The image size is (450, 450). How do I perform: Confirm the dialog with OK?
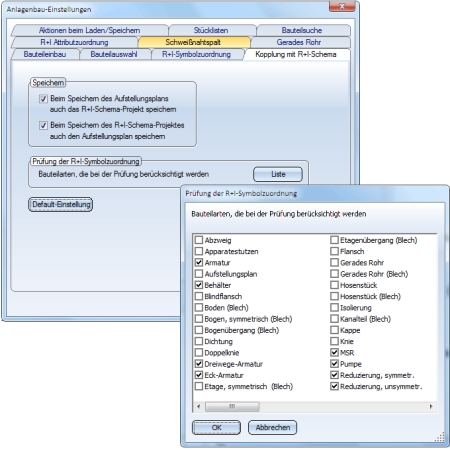click(x=216, y=427)
